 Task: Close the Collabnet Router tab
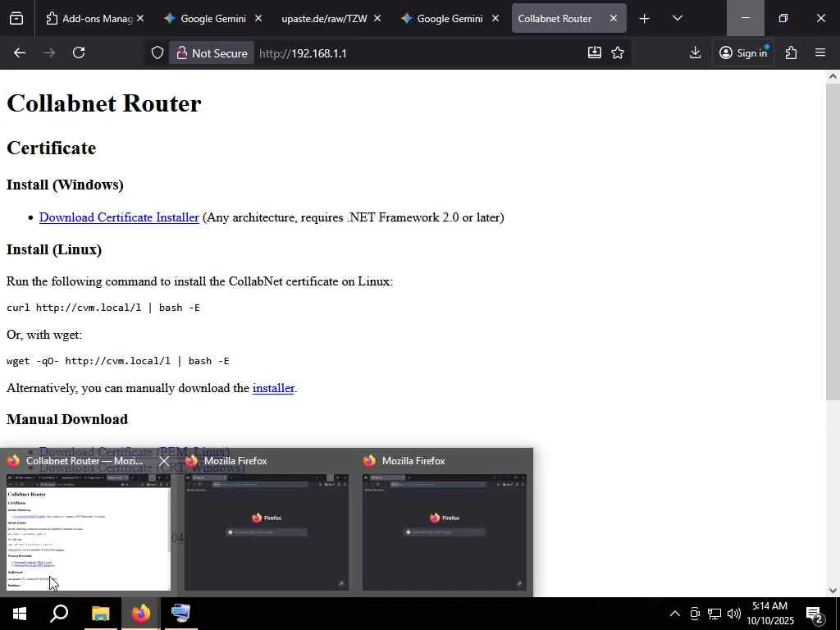614,18
